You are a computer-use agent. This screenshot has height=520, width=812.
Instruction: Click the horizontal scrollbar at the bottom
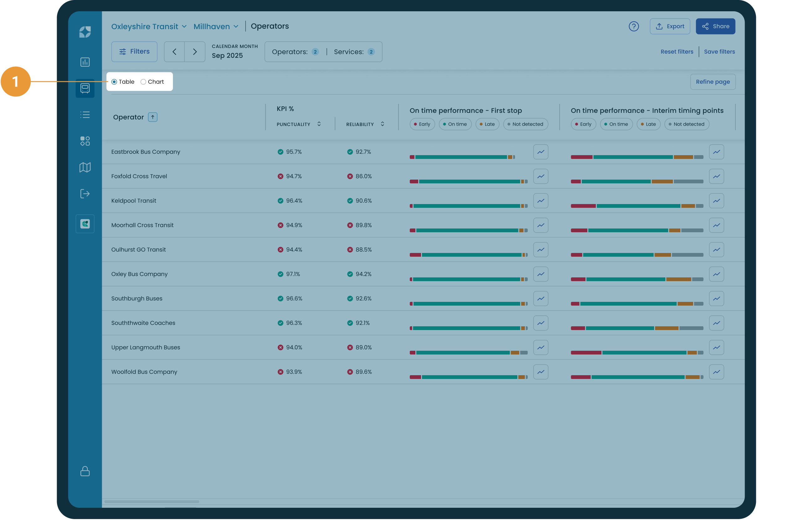[152, 502]
